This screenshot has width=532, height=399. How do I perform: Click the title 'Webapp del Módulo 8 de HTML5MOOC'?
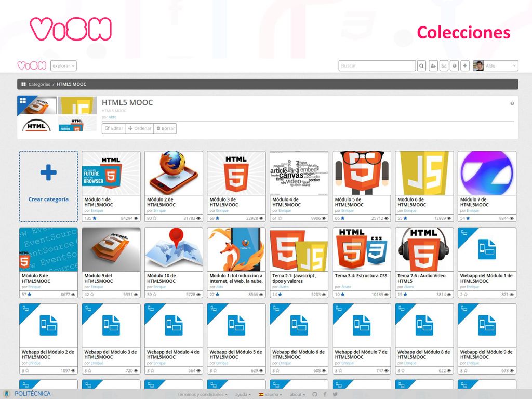(x=424, y=354)
